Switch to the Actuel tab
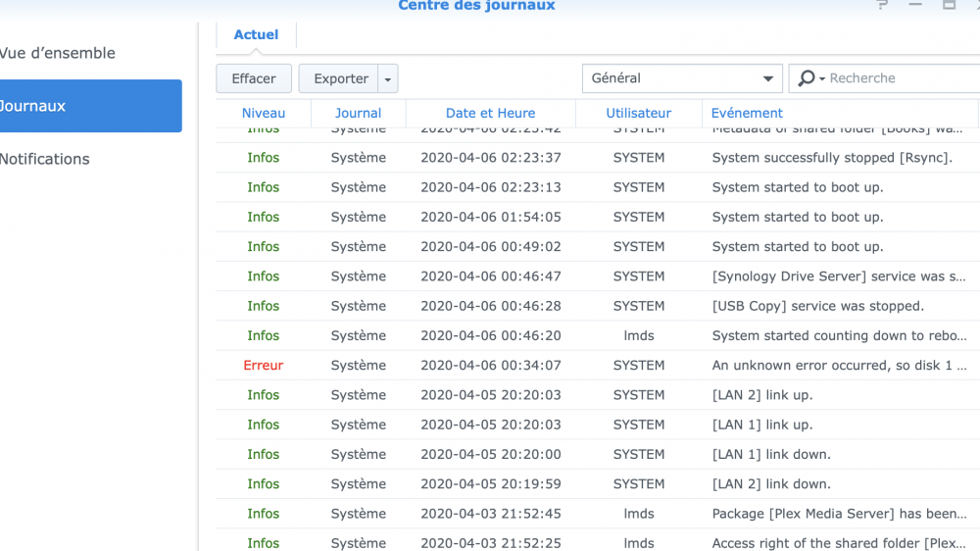 tap(256, 35)
